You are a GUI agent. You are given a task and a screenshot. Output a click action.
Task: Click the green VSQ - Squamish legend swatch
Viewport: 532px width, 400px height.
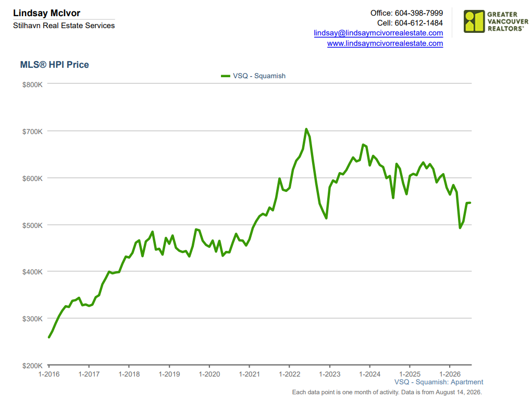(x=226, y=76)
